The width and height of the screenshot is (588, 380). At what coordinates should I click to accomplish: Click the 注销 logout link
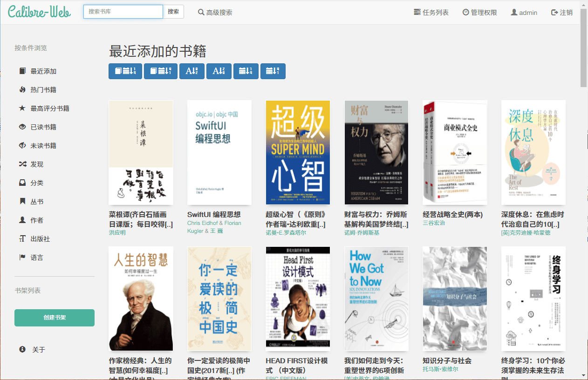[562, 13]
